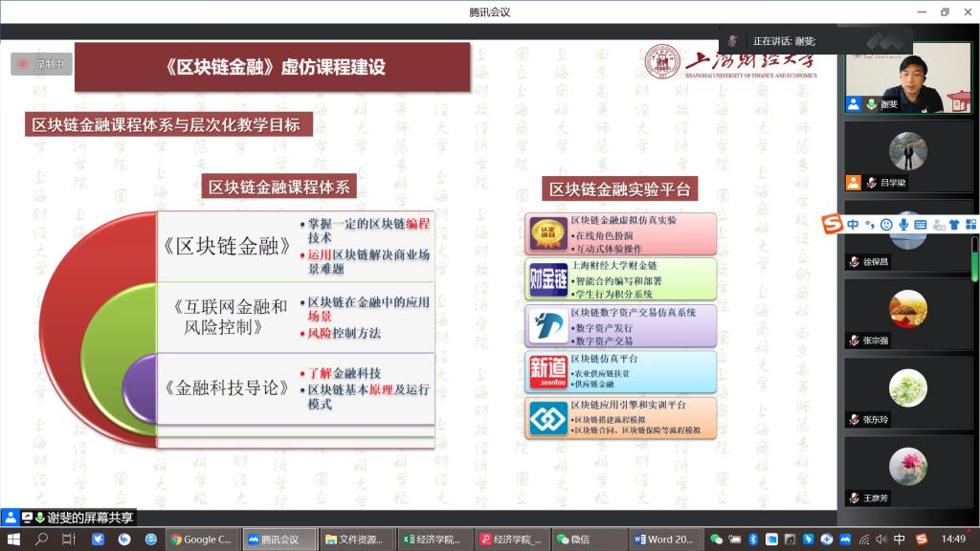Open the Sogou toolbox grid icon
Viewport: 980px width, 551px height.
click(x=970, y=224)
